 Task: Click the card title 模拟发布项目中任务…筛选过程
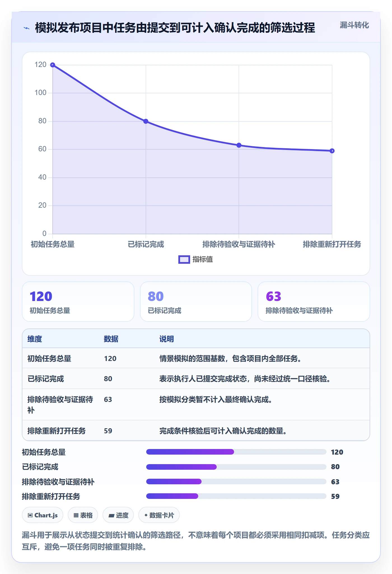click(175, 28)
